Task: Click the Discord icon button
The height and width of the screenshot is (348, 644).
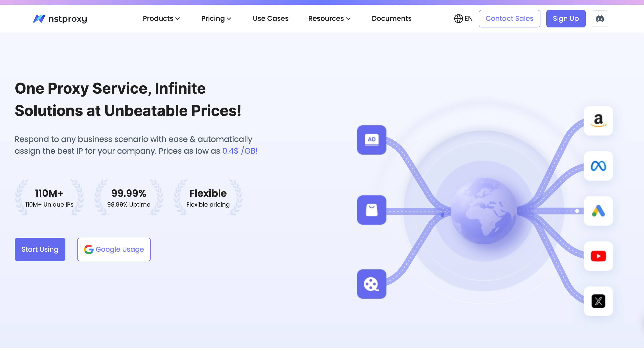Action: pyautogui.click(x=599, y=19)
